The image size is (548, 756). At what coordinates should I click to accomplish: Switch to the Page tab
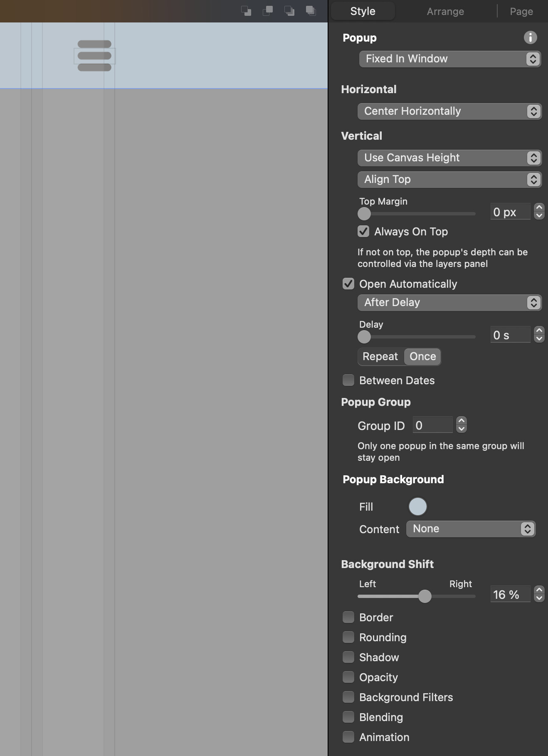click(x=521, y=11)
